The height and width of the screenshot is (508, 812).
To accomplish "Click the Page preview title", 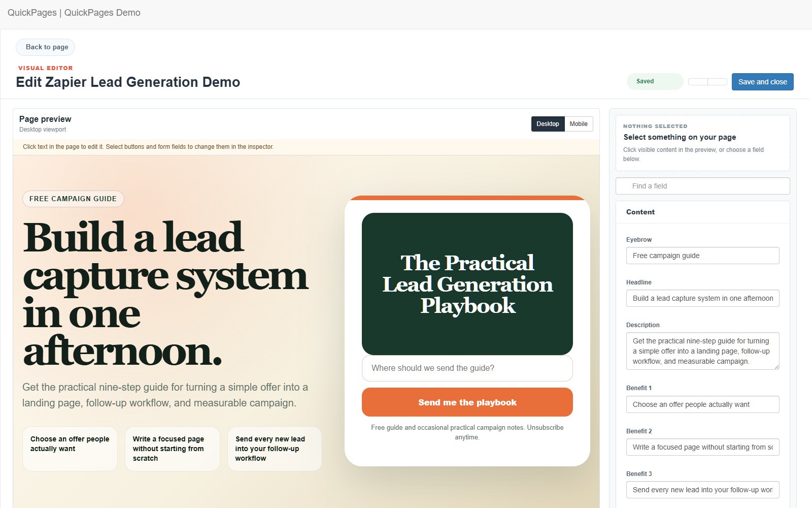I will click(x=45, y=119).
